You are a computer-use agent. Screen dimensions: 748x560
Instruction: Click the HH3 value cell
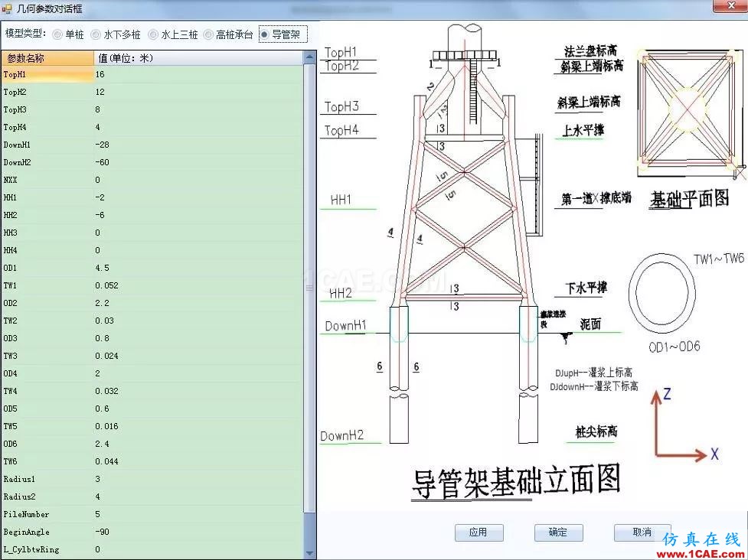coord(198,233)
